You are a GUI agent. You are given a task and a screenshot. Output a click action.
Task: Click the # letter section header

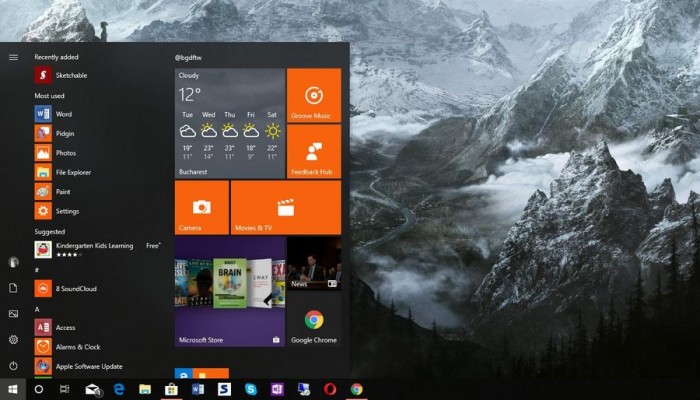pyautogui.click(x=37, y=270)
